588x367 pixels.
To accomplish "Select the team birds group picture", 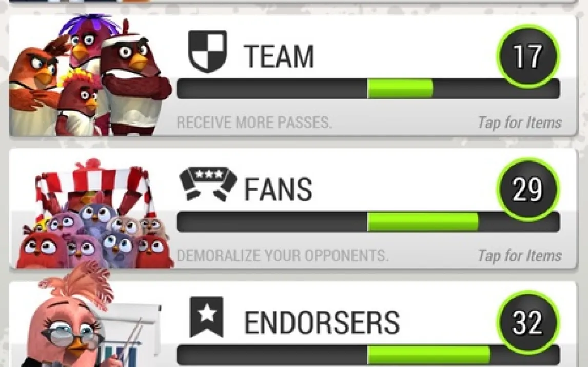I will [x=90, y=75].
